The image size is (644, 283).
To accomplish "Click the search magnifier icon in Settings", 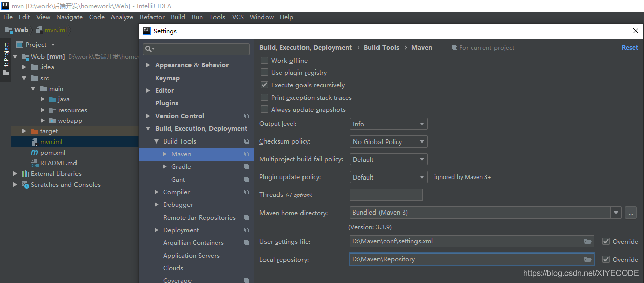I will [x=148, y=49].
